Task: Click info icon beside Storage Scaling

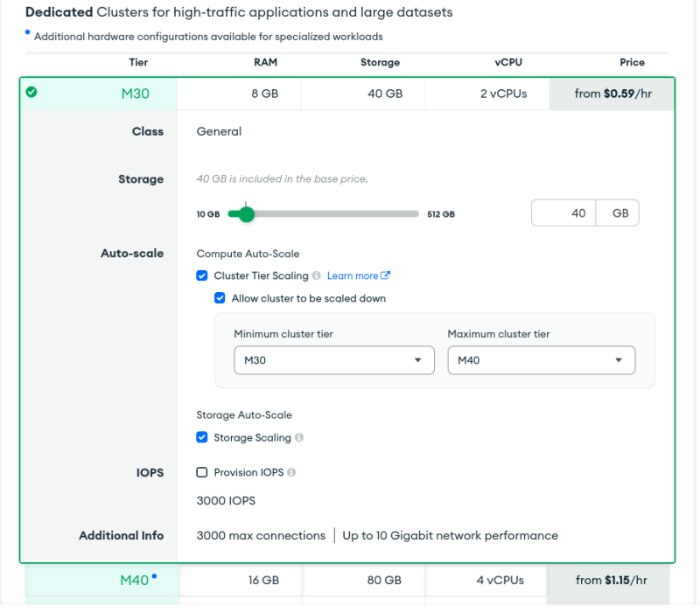Action: tap(299, 438)
